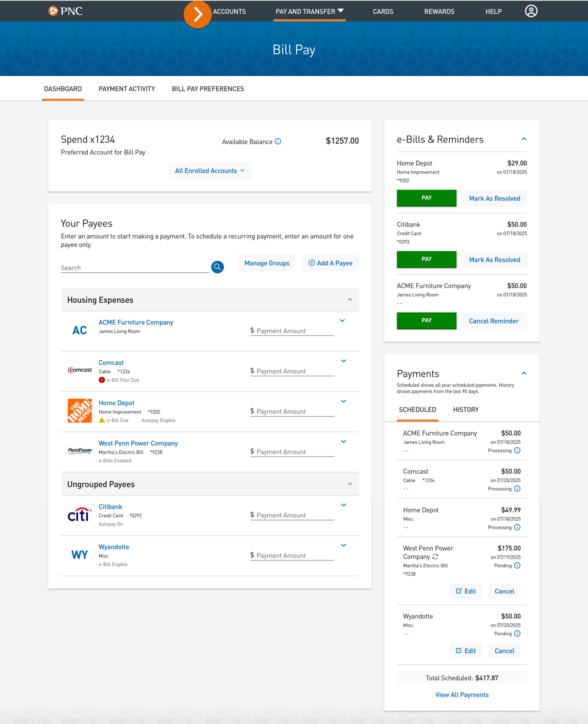Open the user profile icon
This screenshot has height=724, width=588.
click(x=531, y=11)
